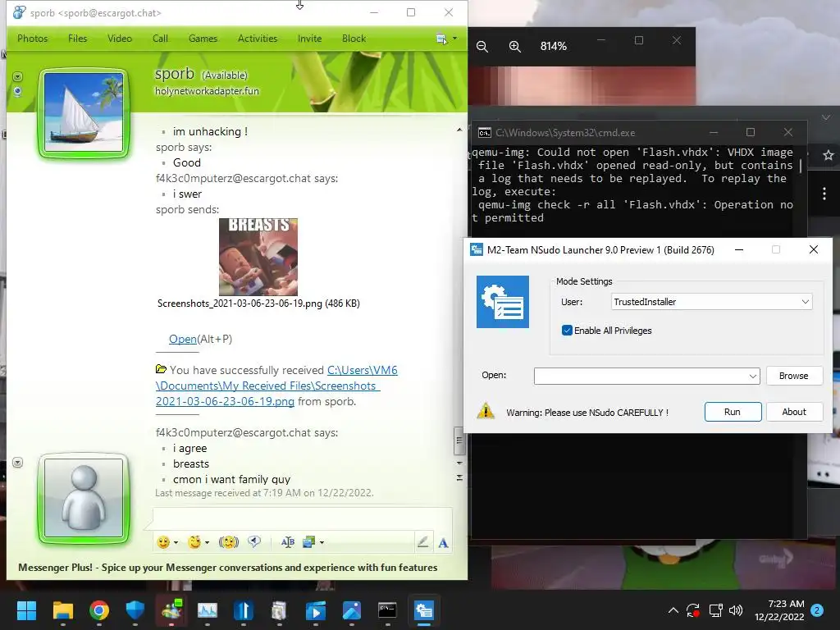
Task: Switch to handwriting mode pen icon
Action: (422, 542)
